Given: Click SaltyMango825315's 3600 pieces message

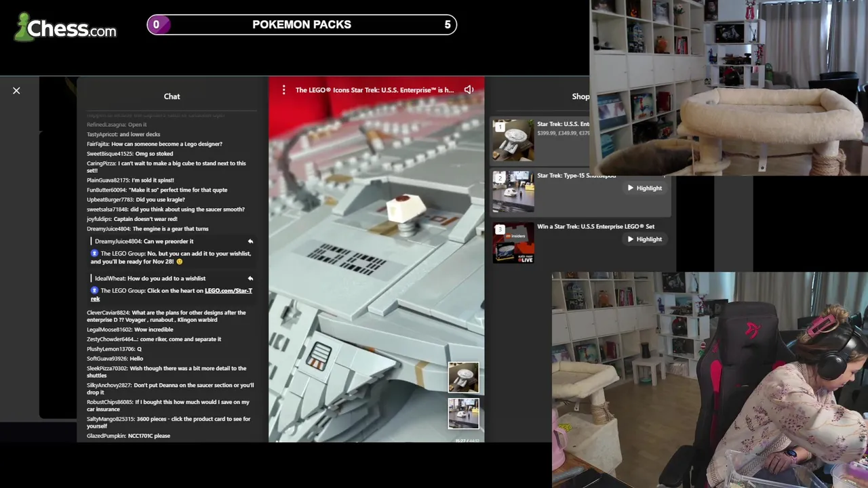Looking at the screenshot, I should (x=169, y=422).
